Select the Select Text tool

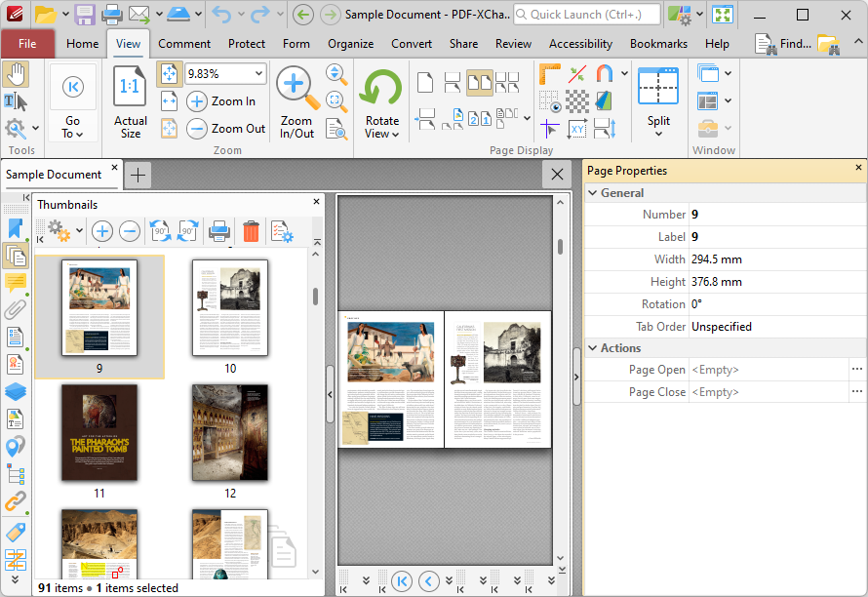click(16, 101)
